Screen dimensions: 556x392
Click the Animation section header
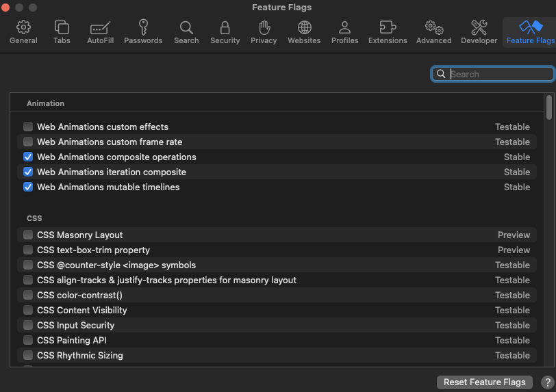click(45, 103)
